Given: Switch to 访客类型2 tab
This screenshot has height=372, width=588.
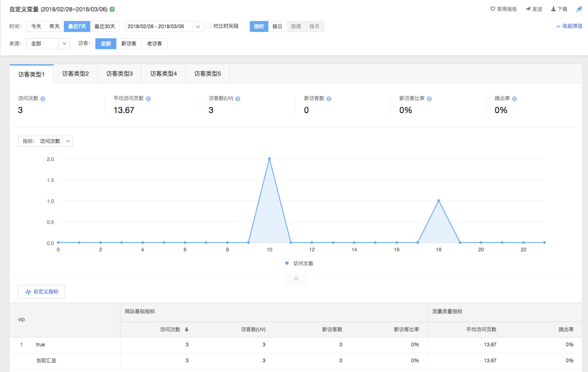Looking at the screenshot, I should 75,74.
